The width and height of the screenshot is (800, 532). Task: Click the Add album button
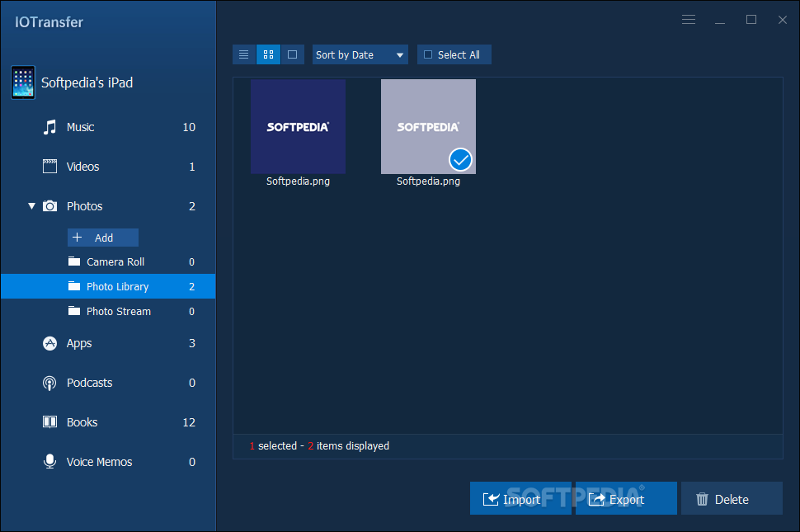[103, 238]
